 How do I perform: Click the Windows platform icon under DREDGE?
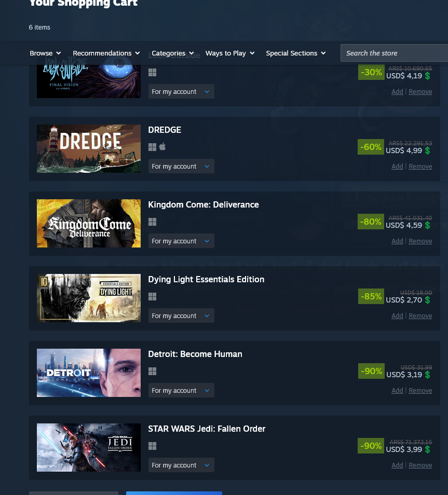tap(152, 147)
